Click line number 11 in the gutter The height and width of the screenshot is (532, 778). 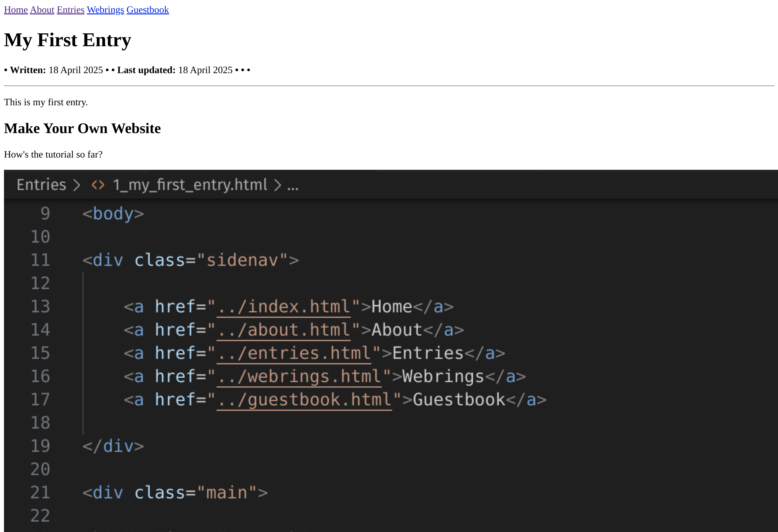click(40, 260)
